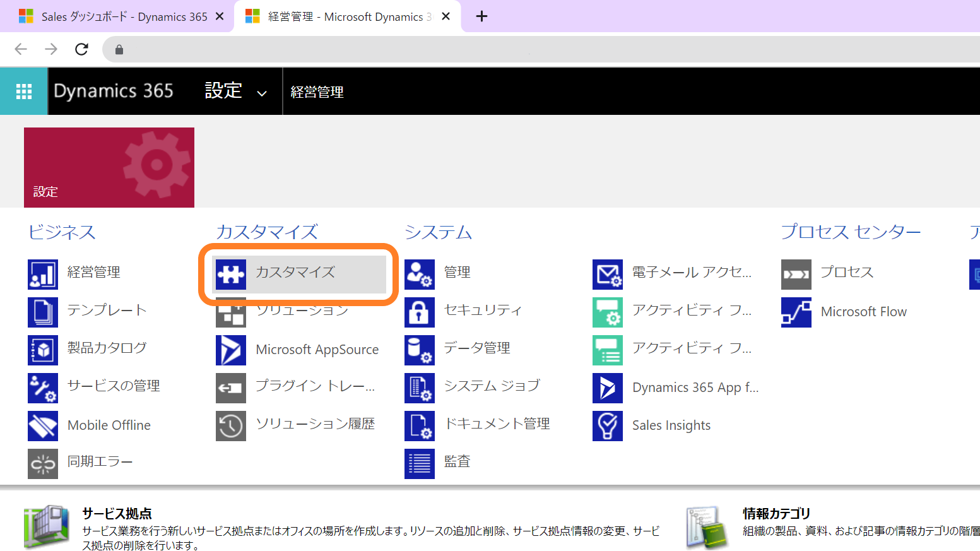Expand the 設定 navigation dropdown chevron
Image resolution: width=980 pixels, height=551 pixels.
261,93
